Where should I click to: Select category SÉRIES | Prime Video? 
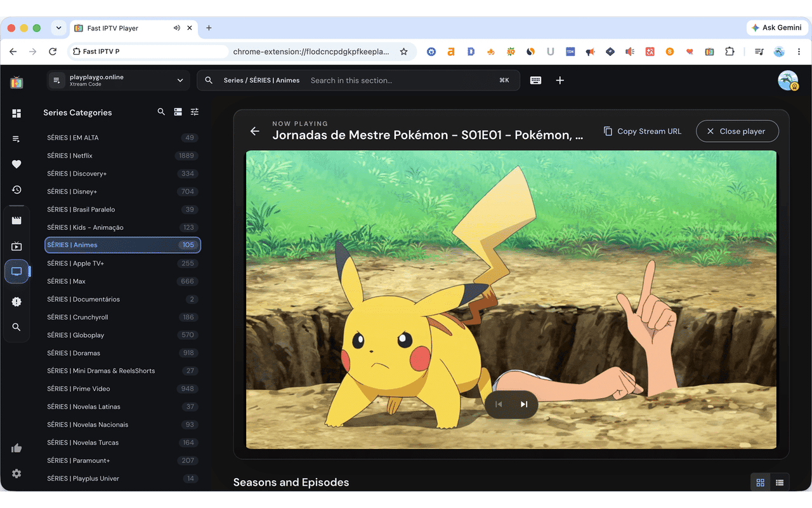[x=122, y=389]
